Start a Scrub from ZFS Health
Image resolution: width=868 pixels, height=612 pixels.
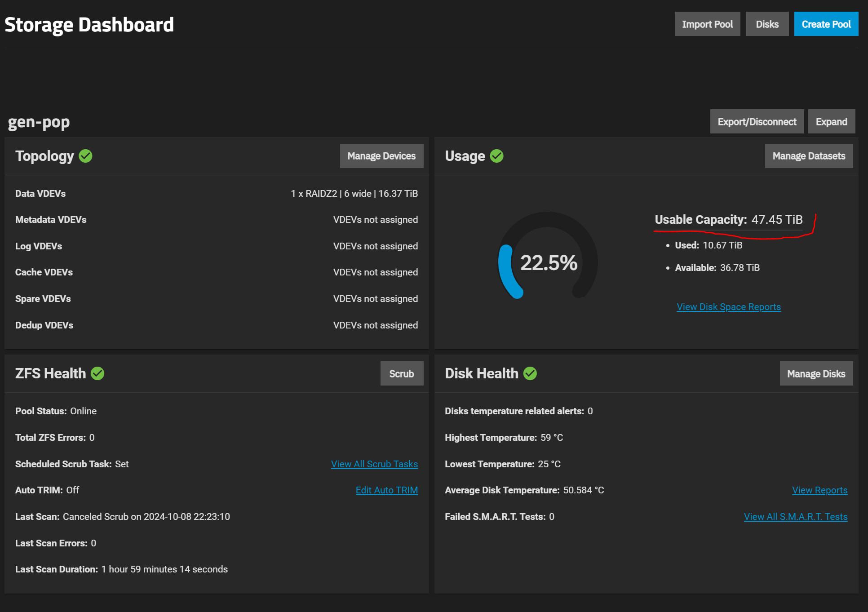(x=402, y=373)
